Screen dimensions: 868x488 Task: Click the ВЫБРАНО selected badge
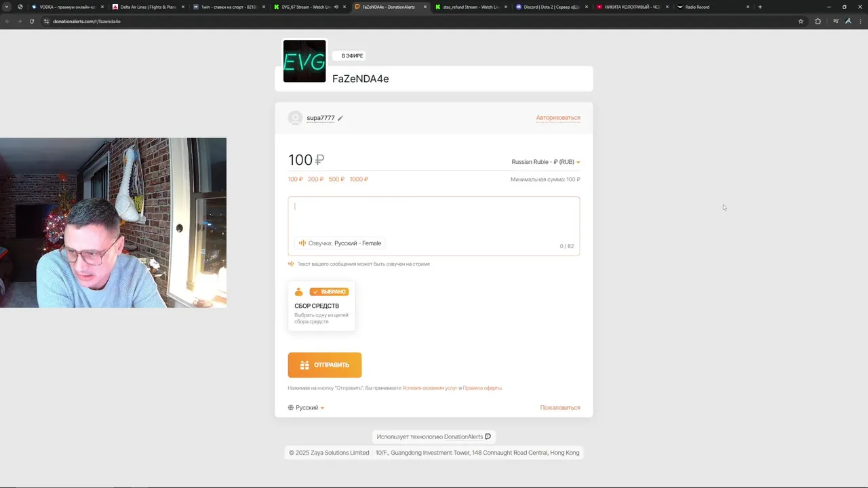click(330, 292)
